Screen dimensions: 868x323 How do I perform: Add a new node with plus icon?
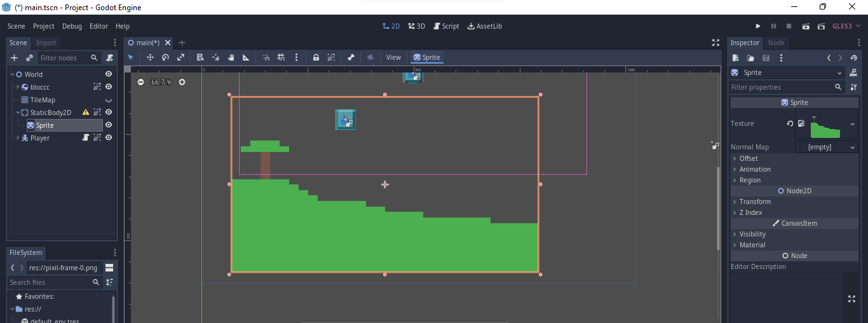click(x=14, y=58)
